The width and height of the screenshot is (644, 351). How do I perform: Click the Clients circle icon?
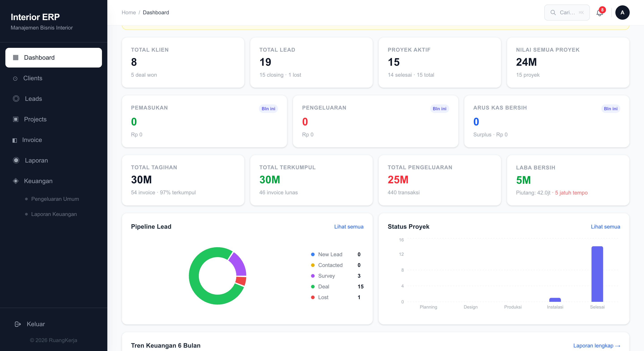point(15,78)
